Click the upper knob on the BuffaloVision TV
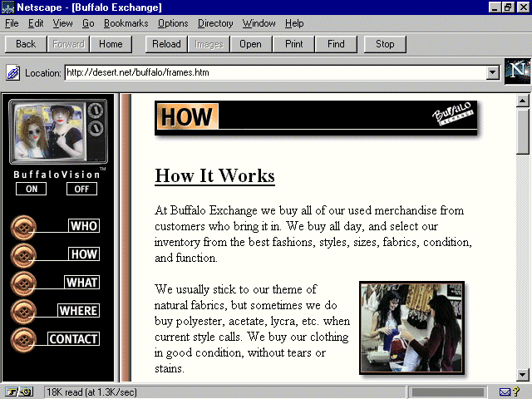Image resolution: width=532 pixels, height=399 pixels. [x=95, y=110]
